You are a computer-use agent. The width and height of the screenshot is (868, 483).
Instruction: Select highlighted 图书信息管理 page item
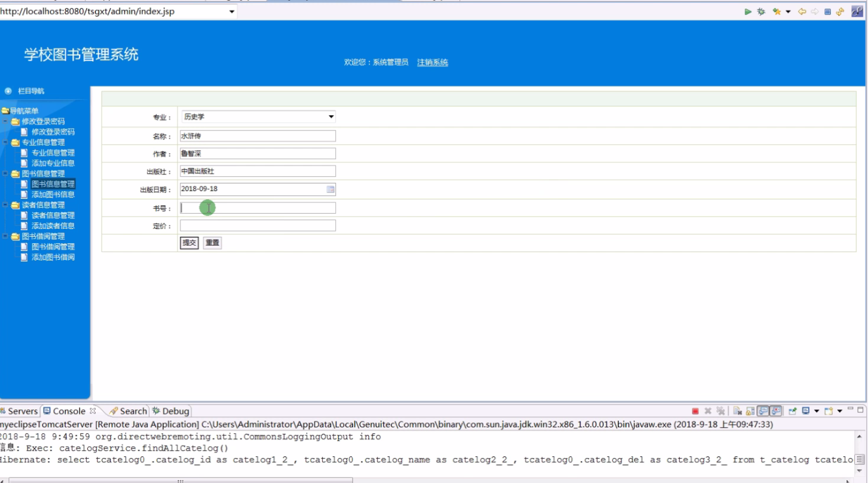53,184
